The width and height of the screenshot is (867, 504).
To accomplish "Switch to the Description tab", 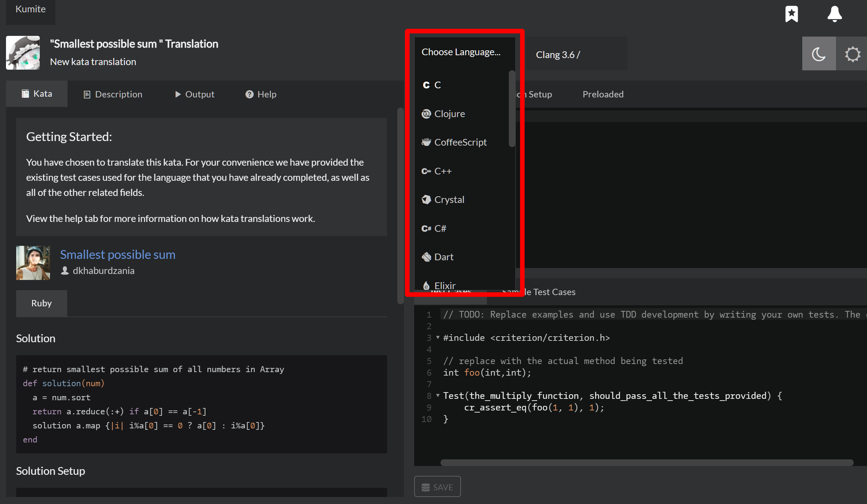I will coord(113,94).
